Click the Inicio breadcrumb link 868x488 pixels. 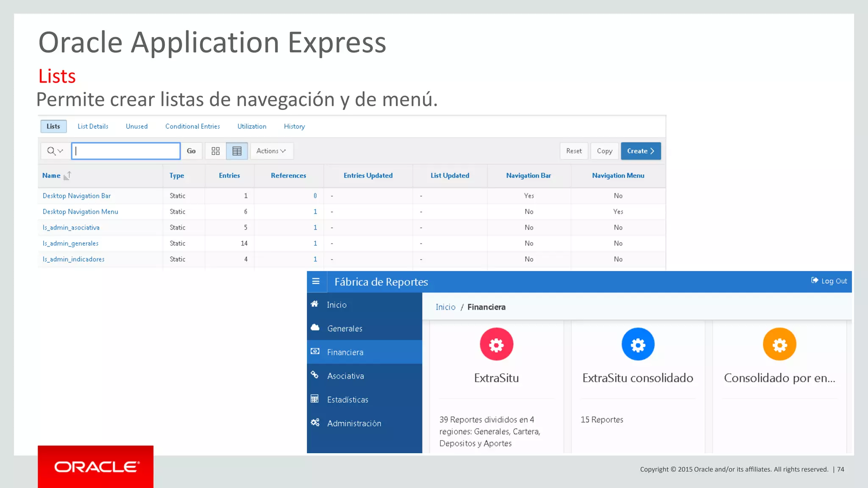point(445,307)
